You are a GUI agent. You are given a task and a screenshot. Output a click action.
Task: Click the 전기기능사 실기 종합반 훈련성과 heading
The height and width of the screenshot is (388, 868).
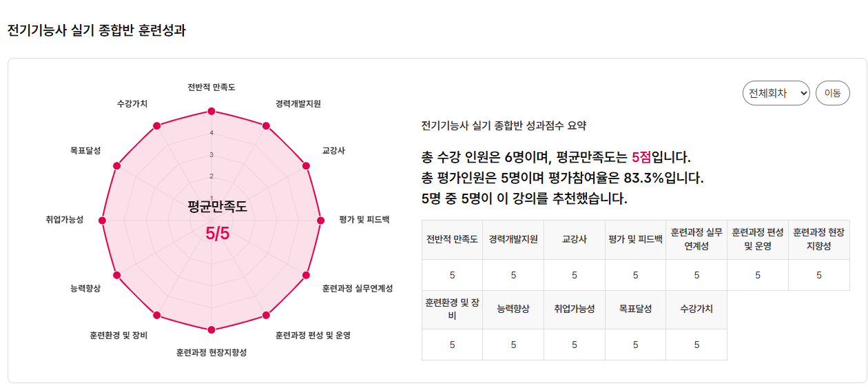(x=96, y=30)
